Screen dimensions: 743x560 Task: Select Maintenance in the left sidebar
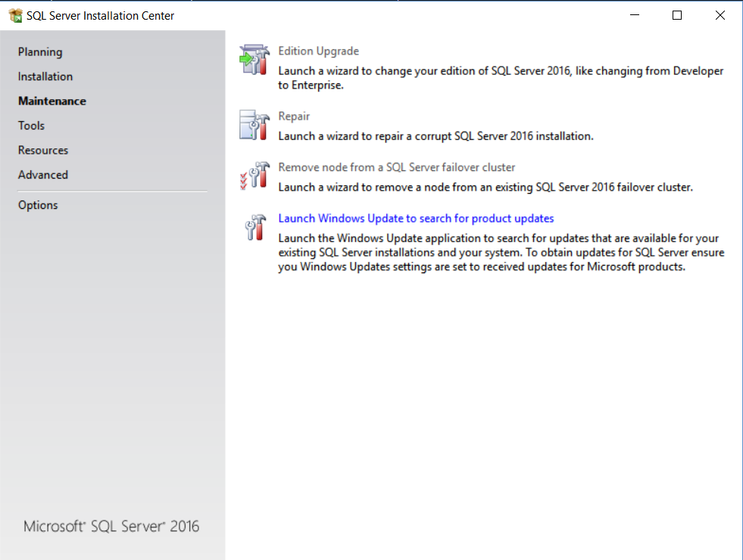click(x=52, y=101)
